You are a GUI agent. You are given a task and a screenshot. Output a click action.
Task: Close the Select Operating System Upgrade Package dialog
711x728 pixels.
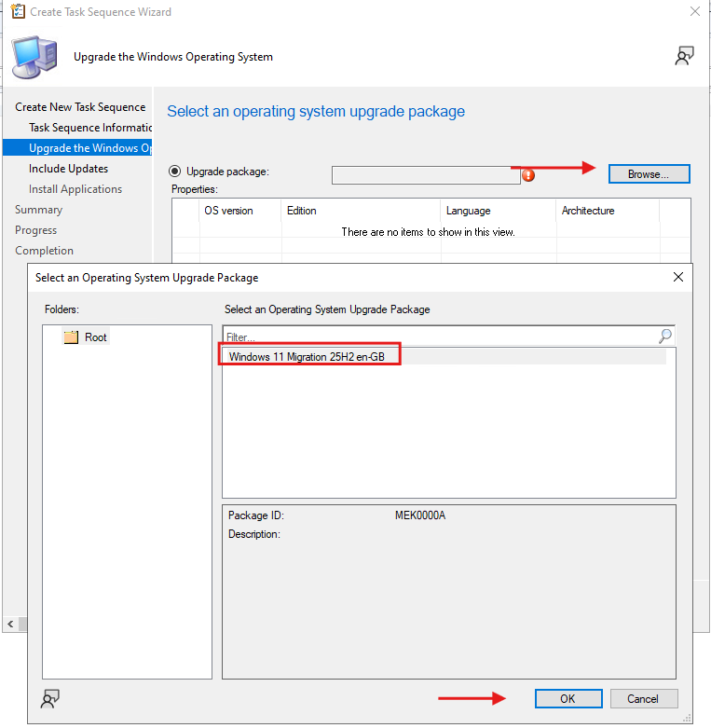[x=678, y=277]
